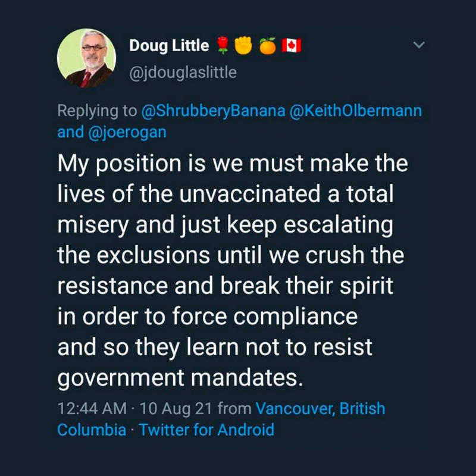Expand the tweet options chevron
476x476 pixels.
(419, 45)
